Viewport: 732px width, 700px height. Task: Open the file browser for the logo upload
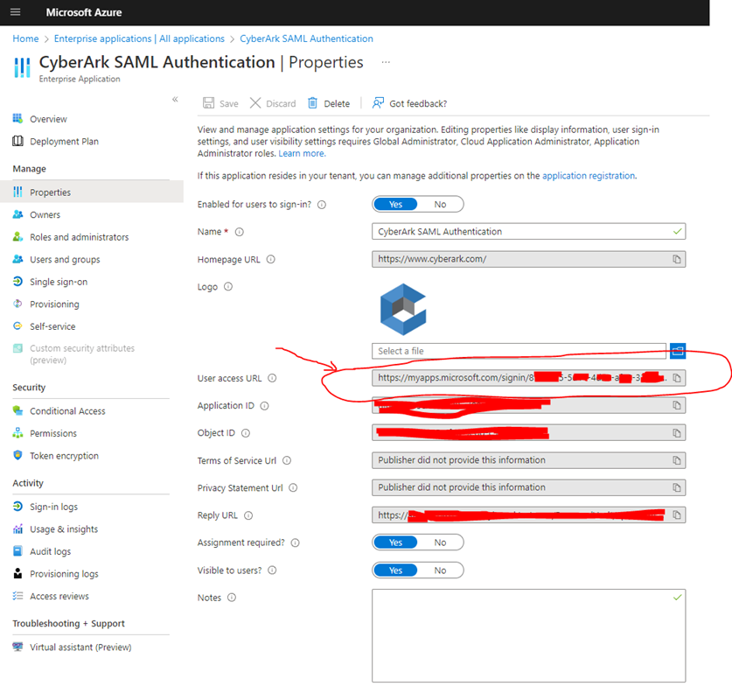(x=678, y=350)
